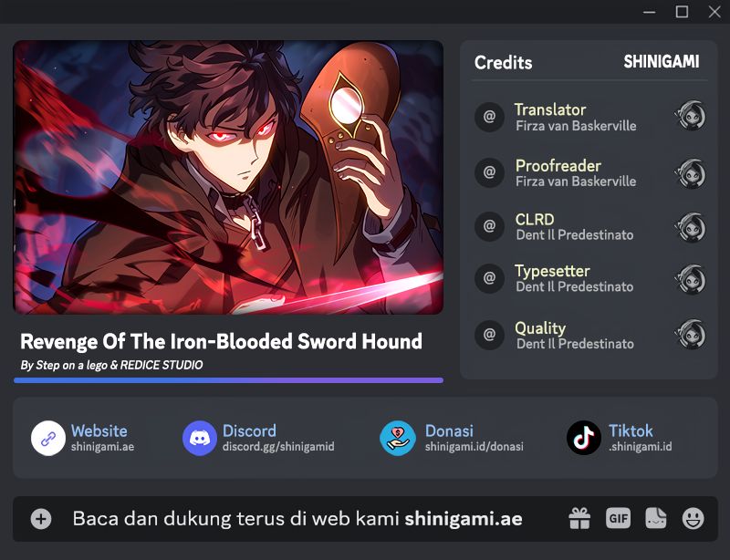Open the emoji smiley picker

click(693, 518)
